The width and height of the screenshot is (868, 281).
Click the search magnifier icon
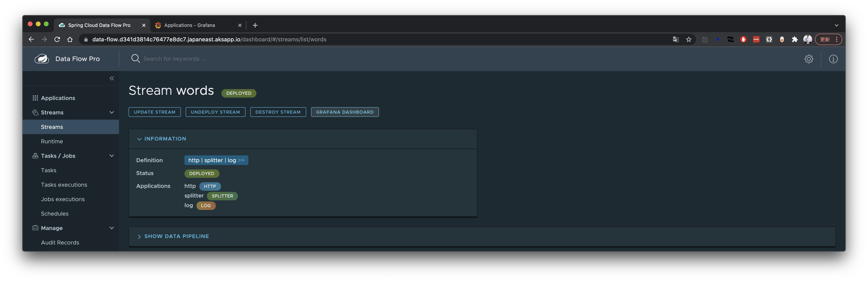coord(135,59)
